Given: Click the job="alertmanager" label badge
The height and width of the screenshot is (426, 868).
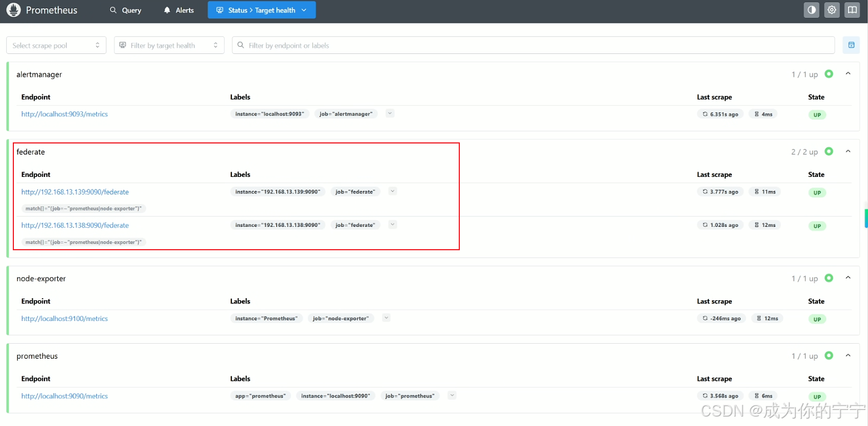Looking at the screenshot, I should pos(346,114).
